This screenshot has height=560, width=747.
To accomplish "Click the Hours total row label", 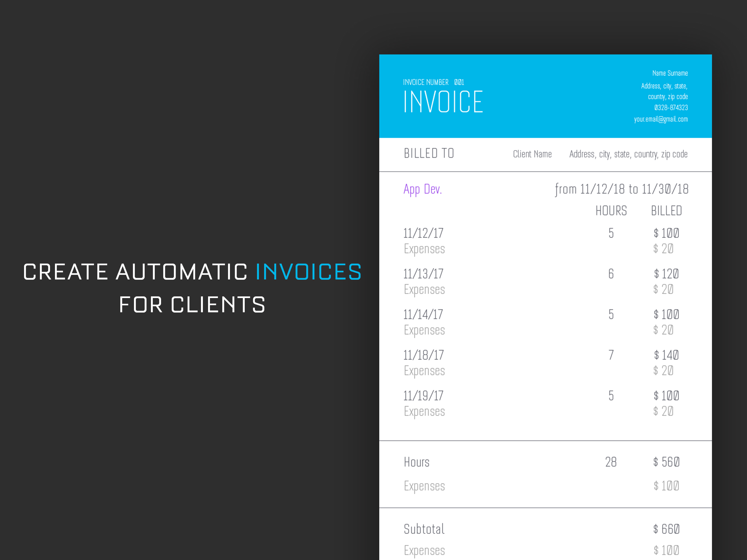I will coord(416,462).
